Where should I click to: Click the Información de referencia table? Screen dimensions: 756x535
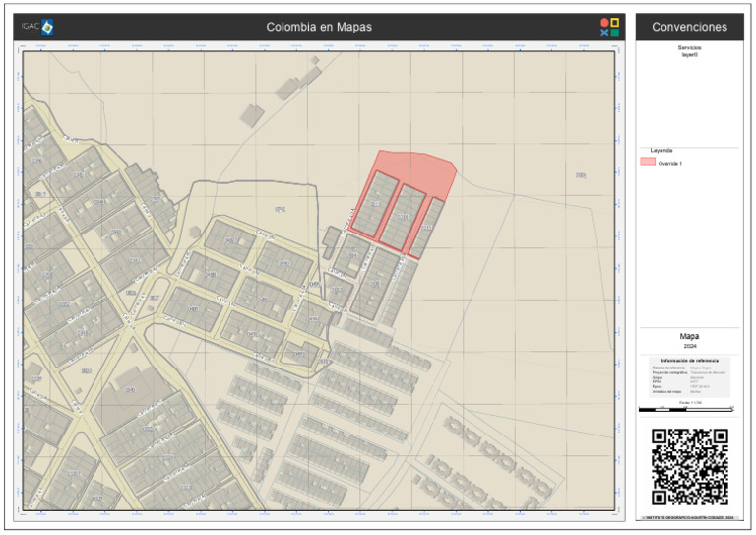tap(689, 376)
